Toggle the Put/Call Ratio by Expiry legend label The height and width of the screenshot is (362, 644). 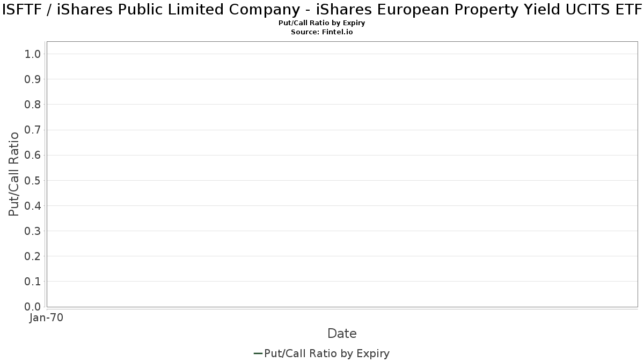[327, 353]
